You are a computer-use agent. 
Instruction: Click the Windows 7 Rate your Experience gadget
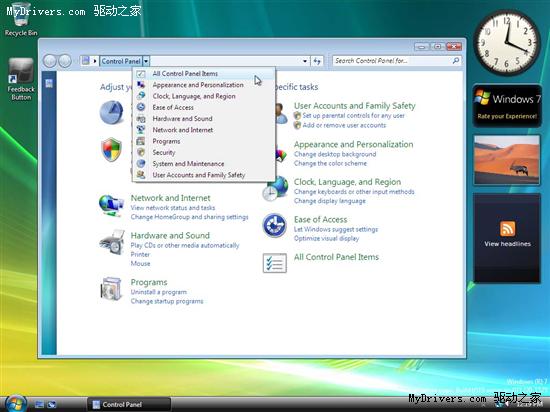[507, 106]
